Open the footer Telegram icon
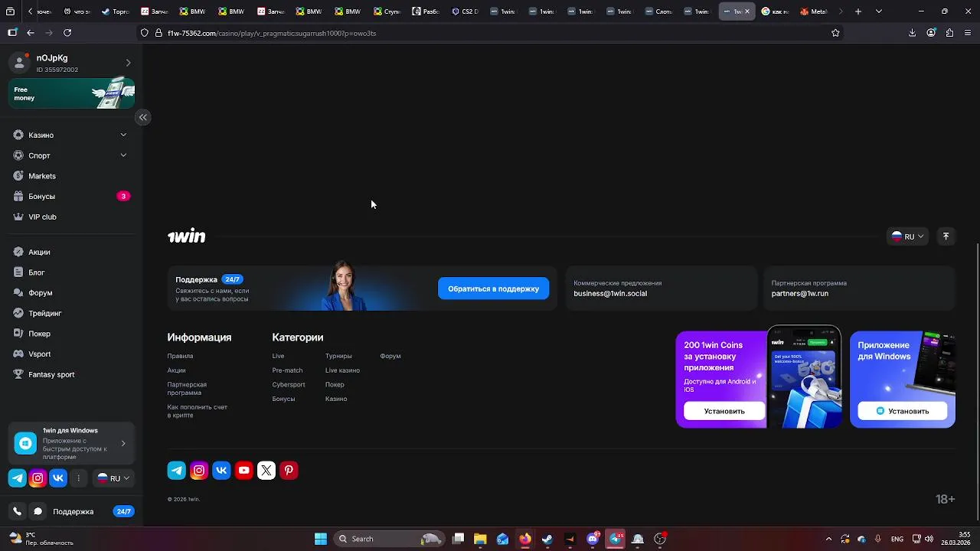The height and width of the screenshot is (551, 980). pyautogui.click(x=176, y=471)
